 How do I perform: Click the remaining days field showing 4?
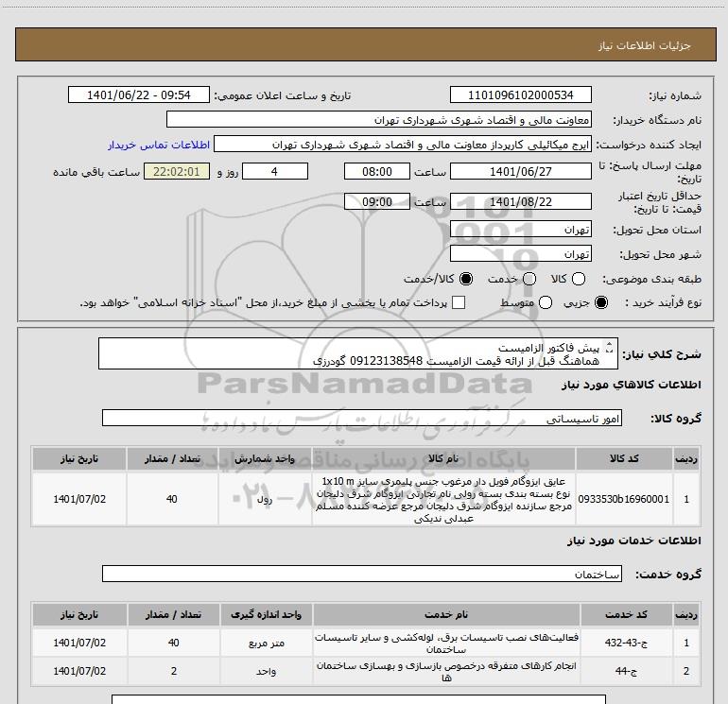(x=275, y=171)
